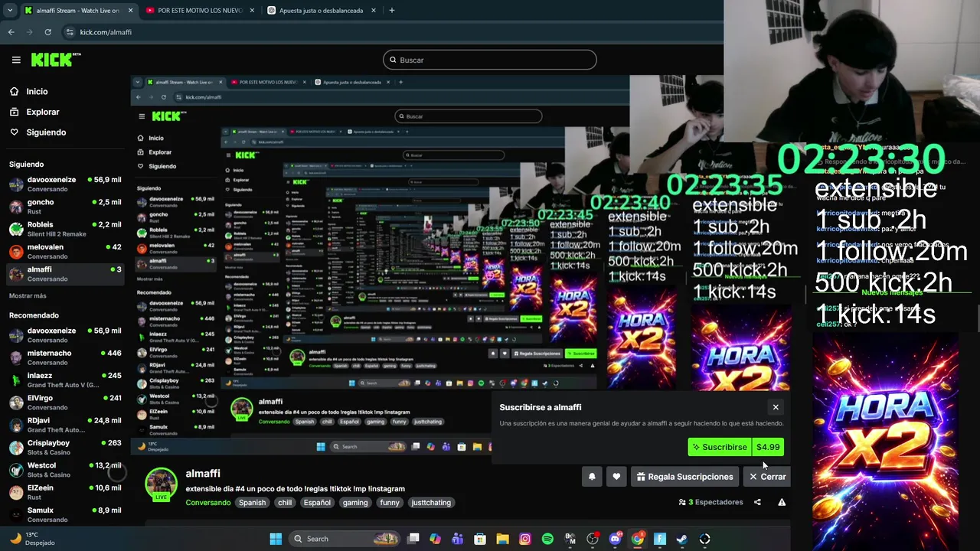The height and width of the screenshot is (551, 980).
Task: Open melovalen channel in Siguiendo list
Action: pyautogui.click(x=65, y=251)
